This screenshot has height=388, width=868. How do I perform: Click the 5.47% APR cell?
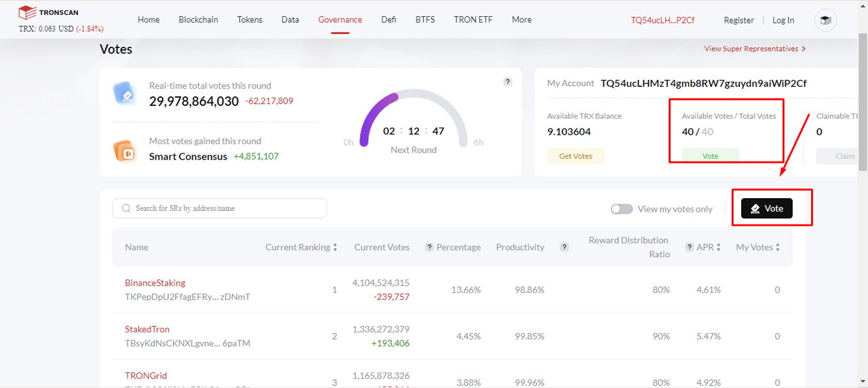(x=707, y=336)
